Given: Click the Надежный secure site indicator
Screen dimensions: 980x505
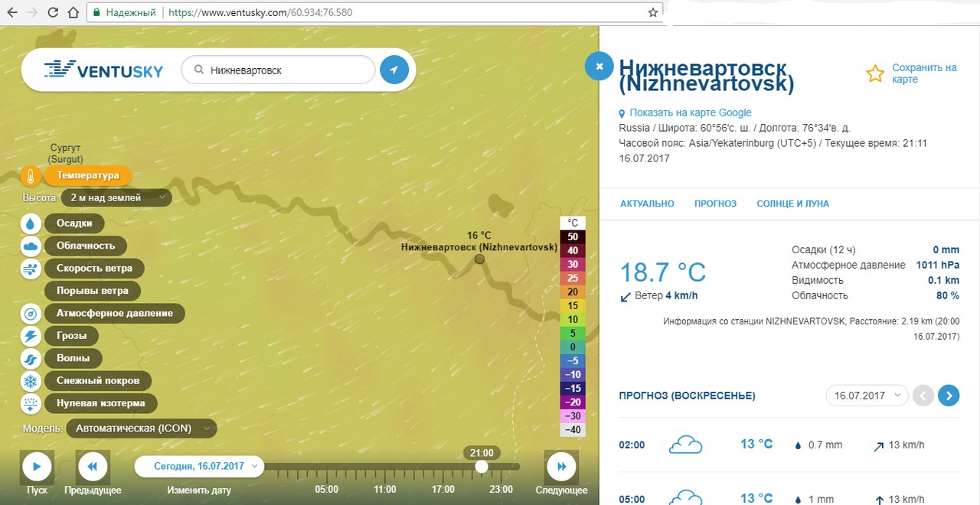Looking at the screenshot, I should 124,13.
